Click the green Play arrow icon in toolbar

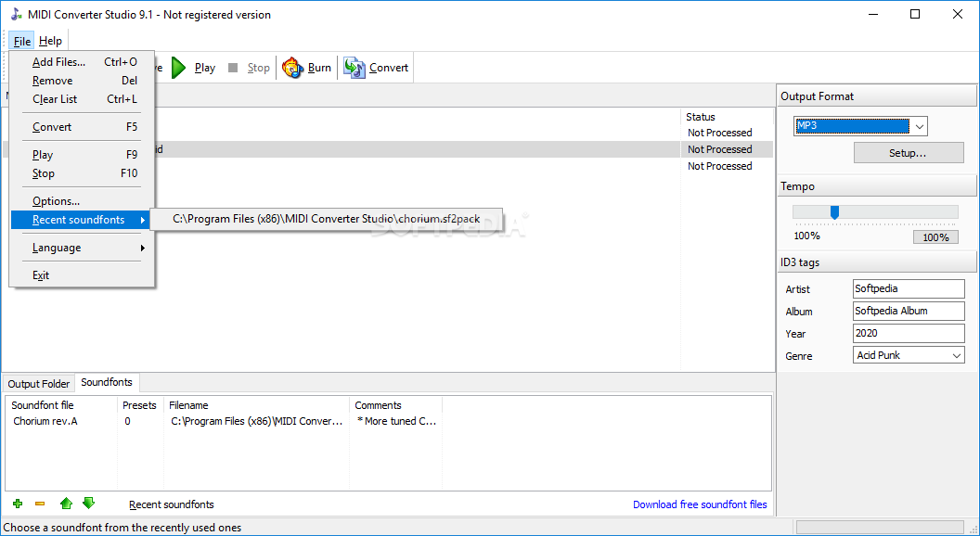[x=179, y=68]
